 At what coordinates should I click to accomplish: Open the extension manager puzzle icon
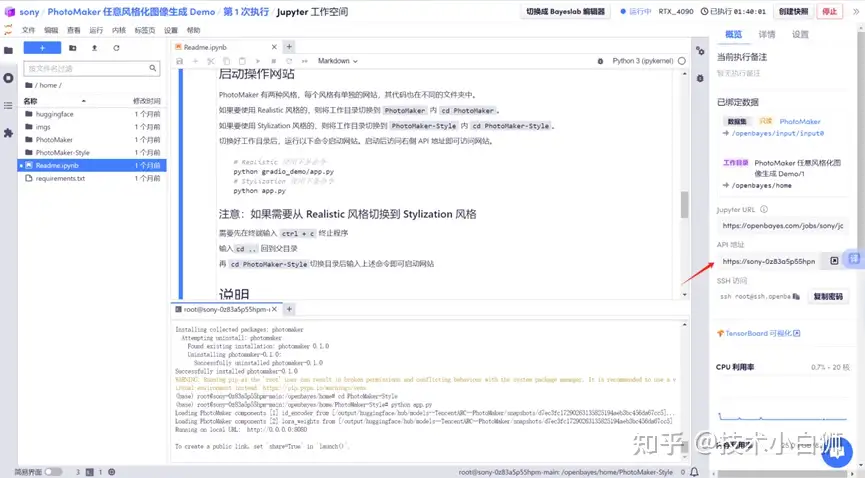pyautogui.click(x=8, y=133)
